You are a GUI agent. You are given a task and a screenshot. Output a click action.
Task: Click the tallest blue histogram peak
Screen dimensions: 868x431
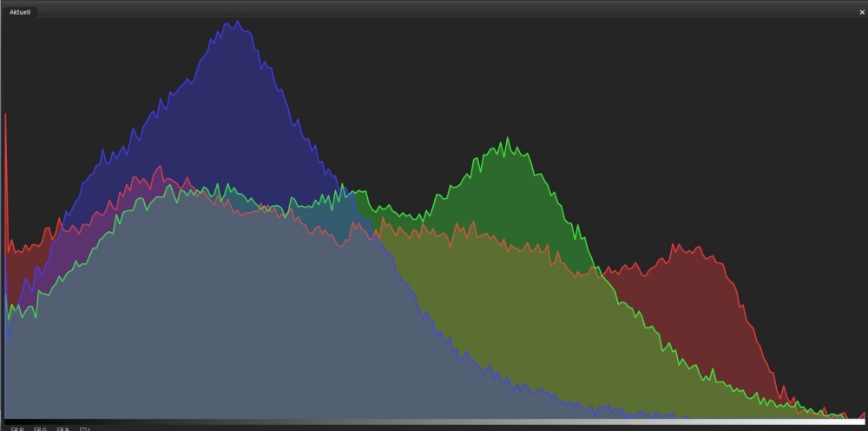[x=234, y=26]
